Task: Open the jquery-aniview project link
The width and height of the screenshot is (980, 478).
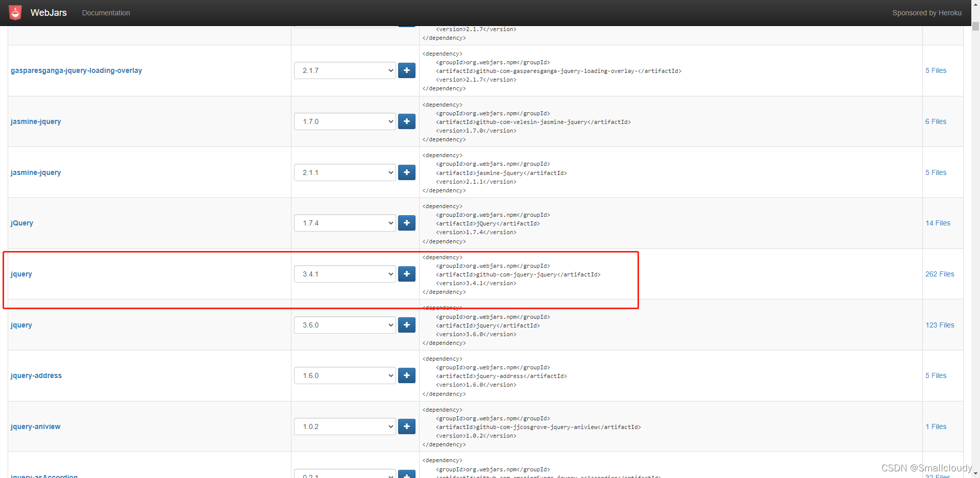Action: (36, 426)
